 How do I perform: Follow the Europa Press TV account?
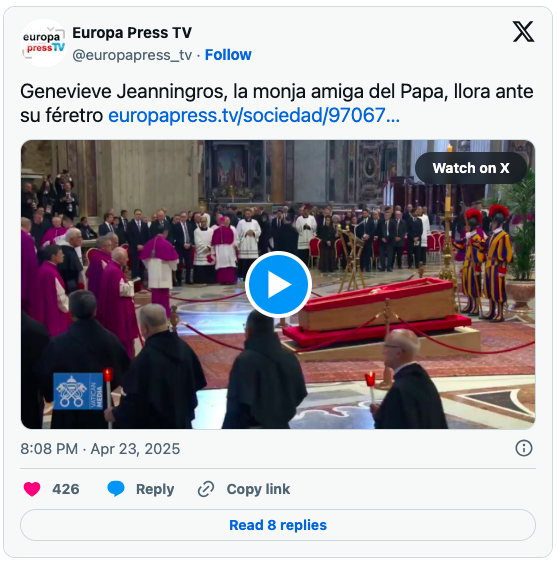coord(228,55)
